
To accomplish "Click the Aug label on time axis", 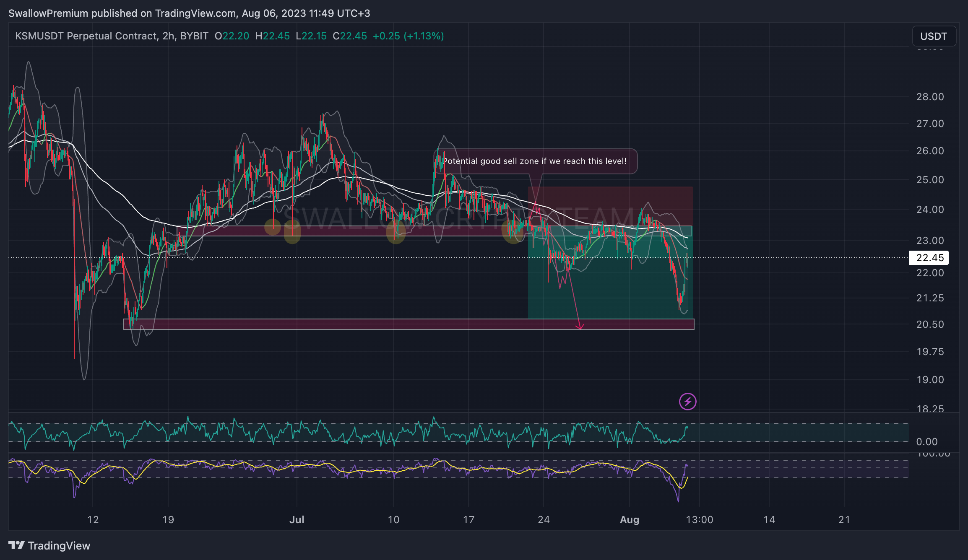I will (x=630, y=519).
